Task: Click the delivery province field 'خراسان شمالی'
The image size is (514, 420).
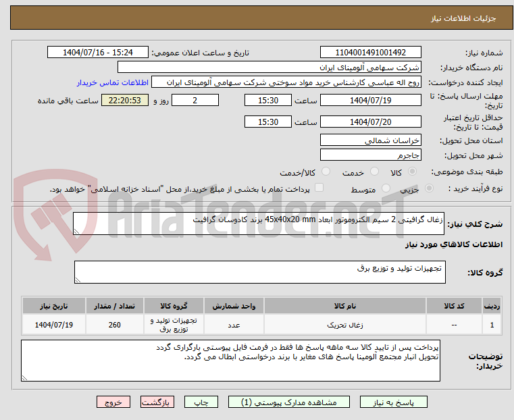Action: (x=370, y=140)
